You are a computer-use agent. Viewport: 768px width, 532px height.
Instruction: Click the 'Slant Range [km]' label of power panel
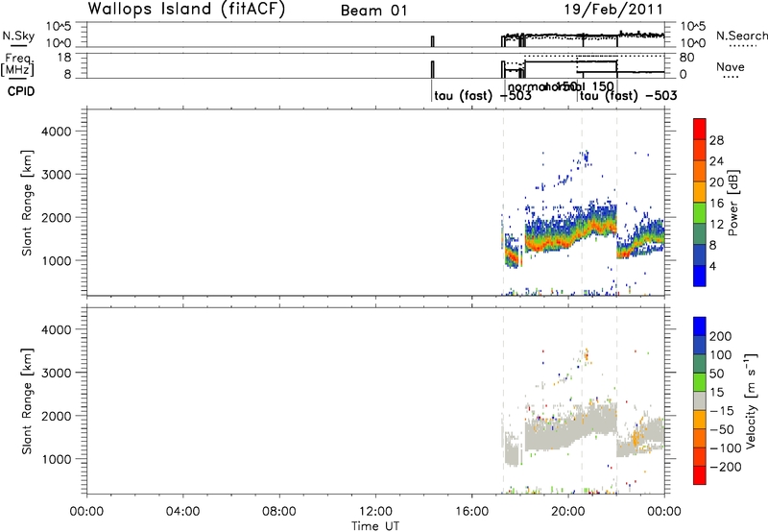(27, 203)
